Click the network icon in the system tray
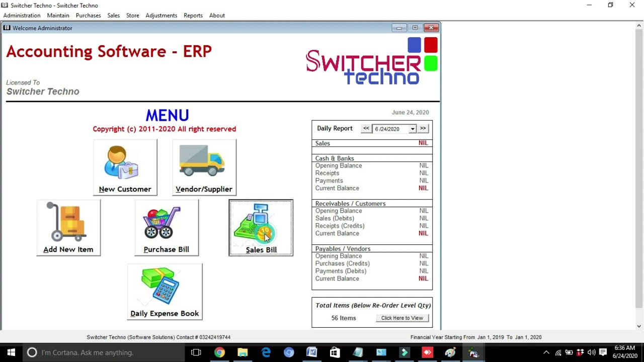Image resolution: width=644 pixels, height=362 pixels. (558, 352)
